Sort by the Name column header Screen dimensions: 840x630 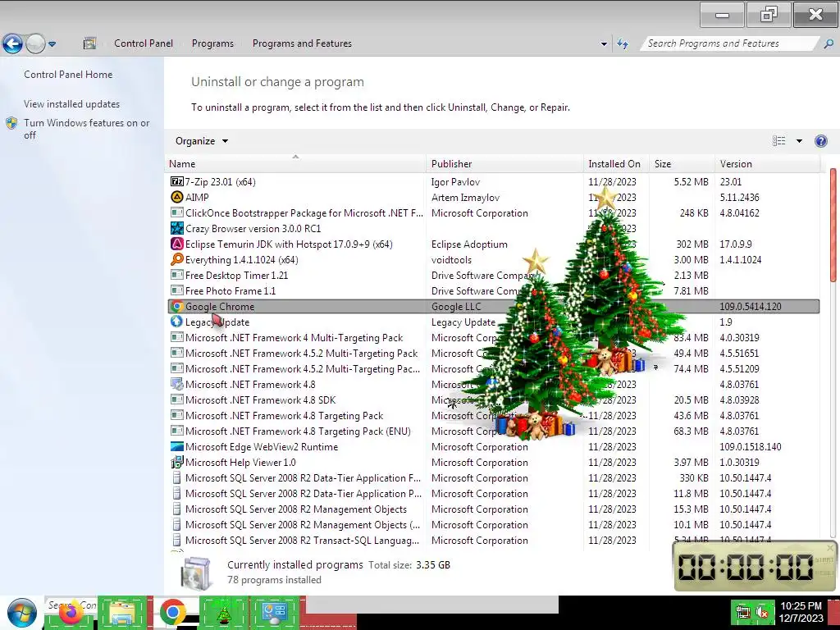click(x=295, y=163)
